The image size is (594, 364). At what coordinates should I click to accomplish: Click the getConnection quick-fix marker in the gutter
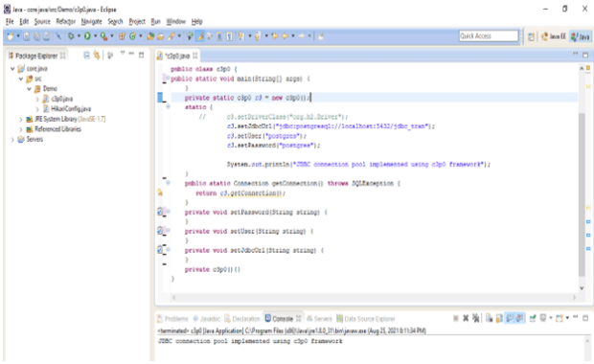point(160,193)
